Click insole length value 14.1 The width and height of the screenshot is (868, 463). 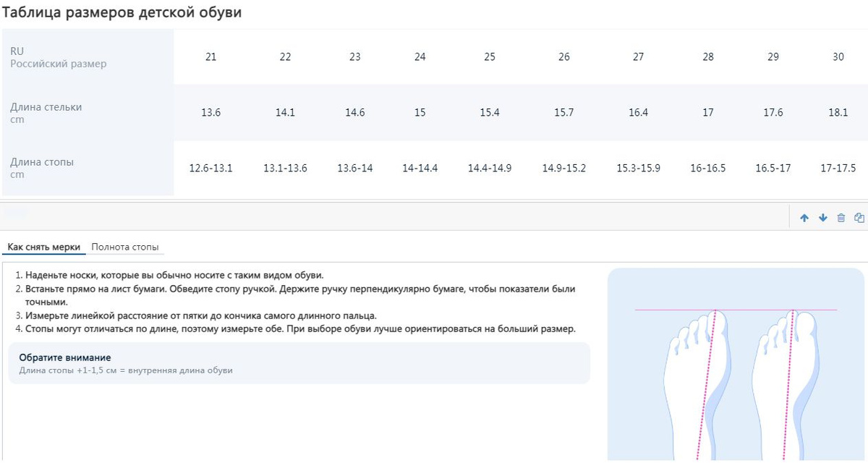pyautogui.click(x=285, y=113)
